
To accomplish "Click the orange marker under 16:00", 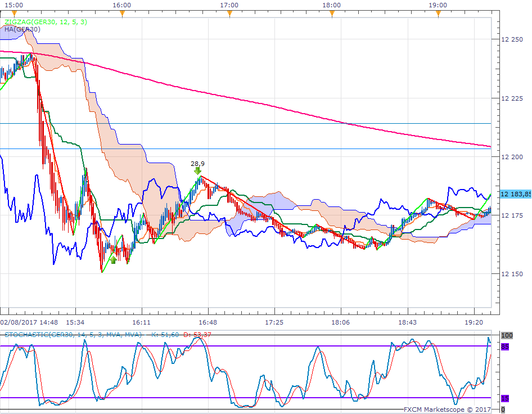I will click(123, 13).
